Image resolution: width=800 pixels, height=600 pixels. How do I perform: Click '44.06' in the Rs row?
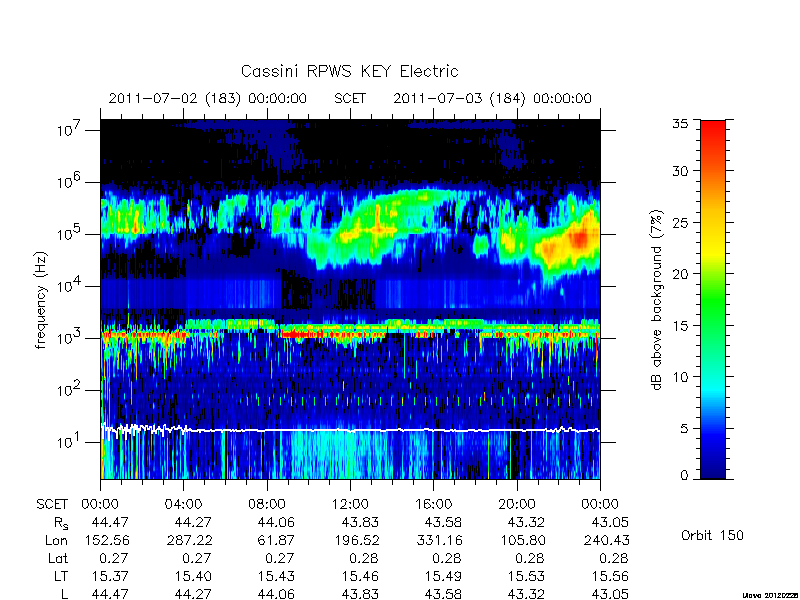tap(277, 523)
